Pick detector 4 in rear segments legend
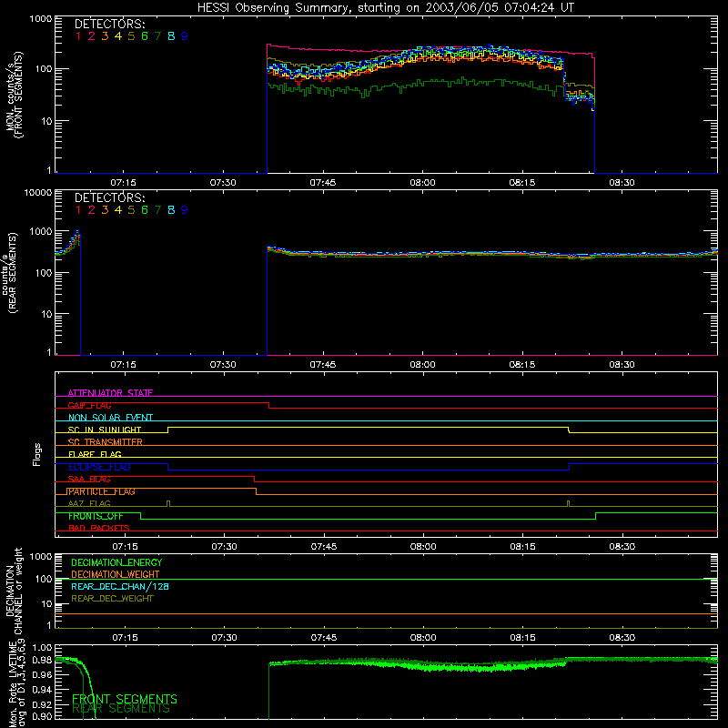Screen dimensions: 728x728 coord(118,210)
